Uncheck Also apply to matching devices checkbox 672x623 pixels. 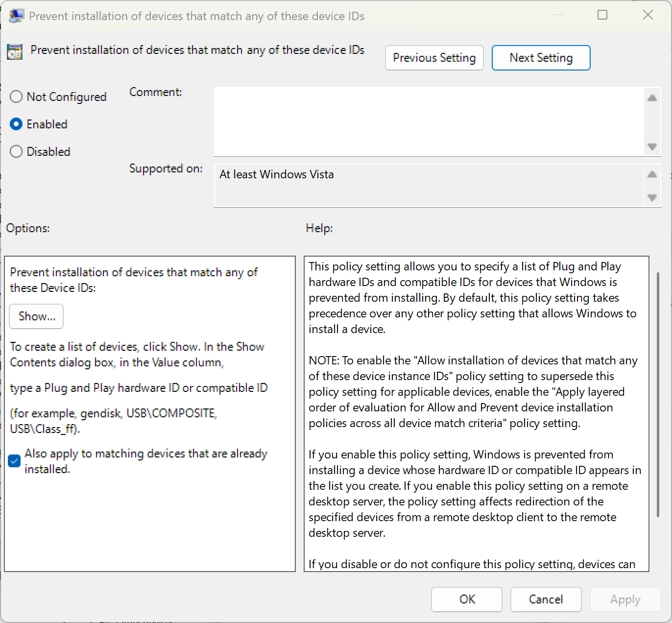point(15,461)
